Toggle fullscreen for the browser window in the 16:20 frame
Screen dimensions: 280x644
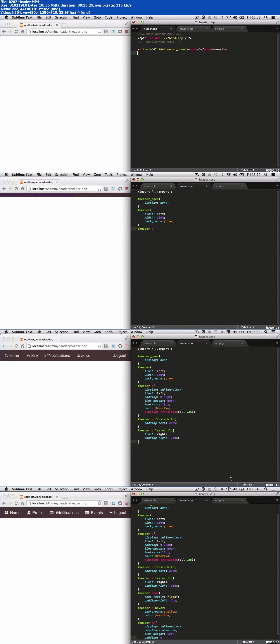(127, 181)
